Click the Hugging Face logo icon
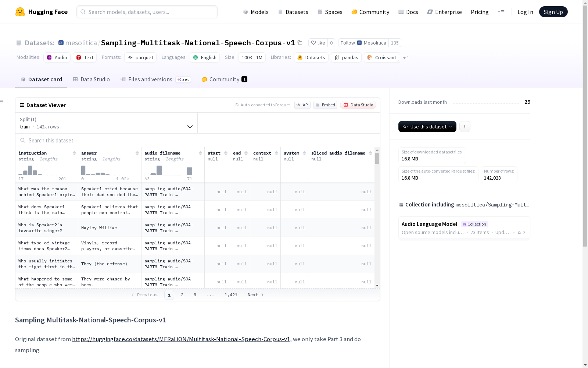The width and height of the screenshot is (588, 368). point(20,12)
